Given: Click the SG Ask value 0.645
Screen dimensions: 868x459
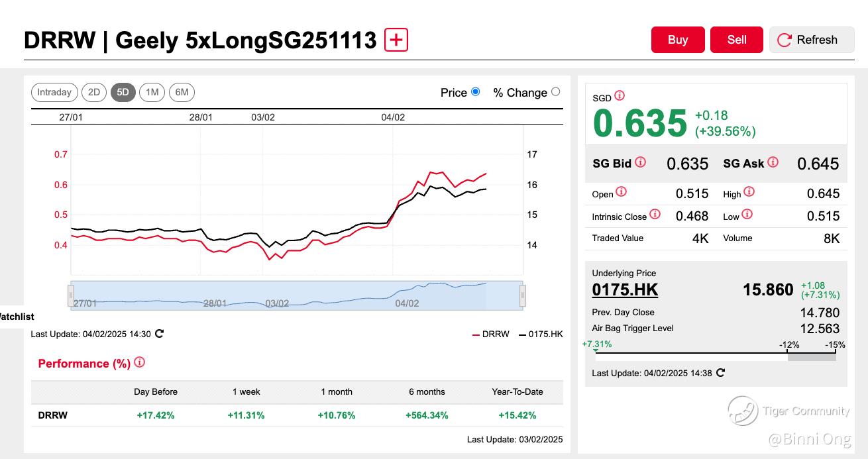Looking at the screenshot, I should pyautogui.click(x=818, y=164).
